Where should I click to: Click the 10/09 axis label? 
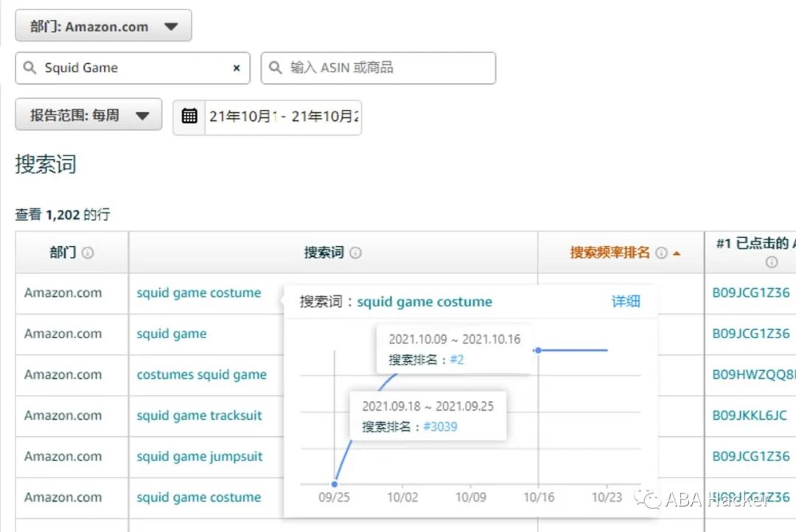(470, 497)
